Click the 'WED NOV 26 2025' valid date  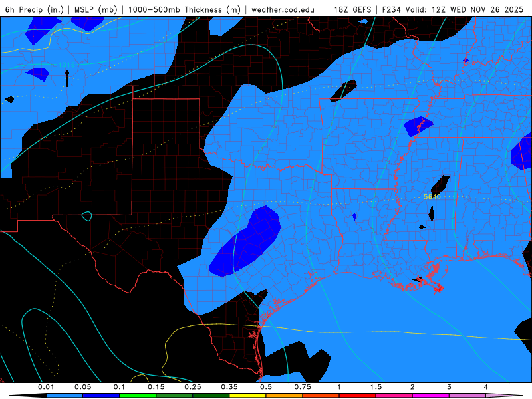[487, 9]
